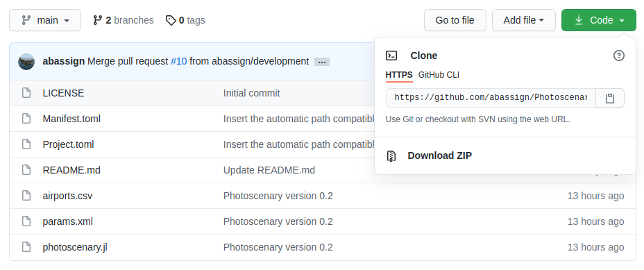Open pull request #10 link

pyautogui.click(x=178, y=62)
